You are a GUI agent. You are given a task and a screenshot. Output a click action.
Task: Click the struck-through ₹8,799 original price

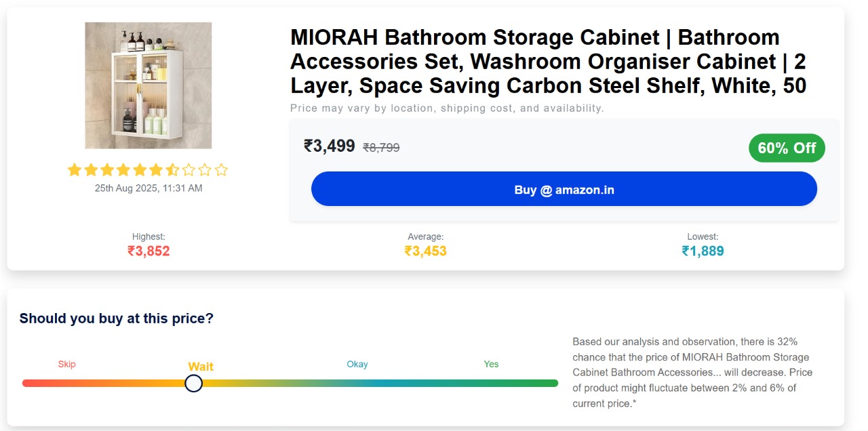(381, 148)
